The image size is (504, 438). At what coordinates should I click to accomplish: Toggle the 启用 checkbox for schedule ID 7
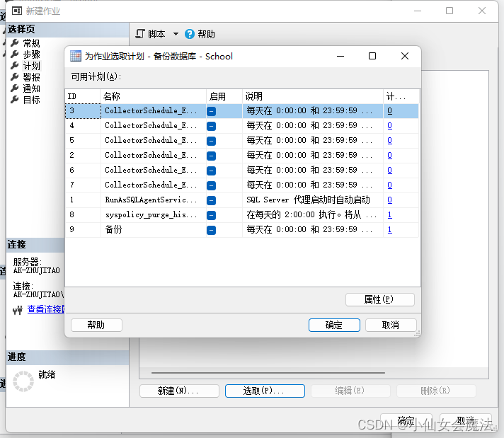211,185
